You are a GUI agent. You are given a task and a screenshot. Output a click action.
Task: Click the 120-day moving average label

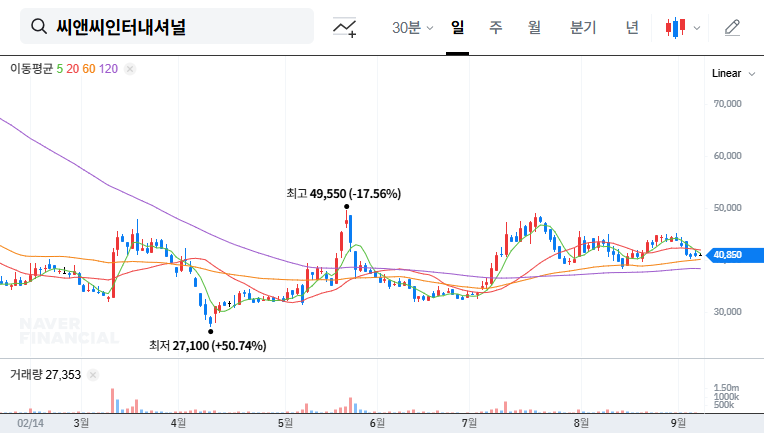108,69
